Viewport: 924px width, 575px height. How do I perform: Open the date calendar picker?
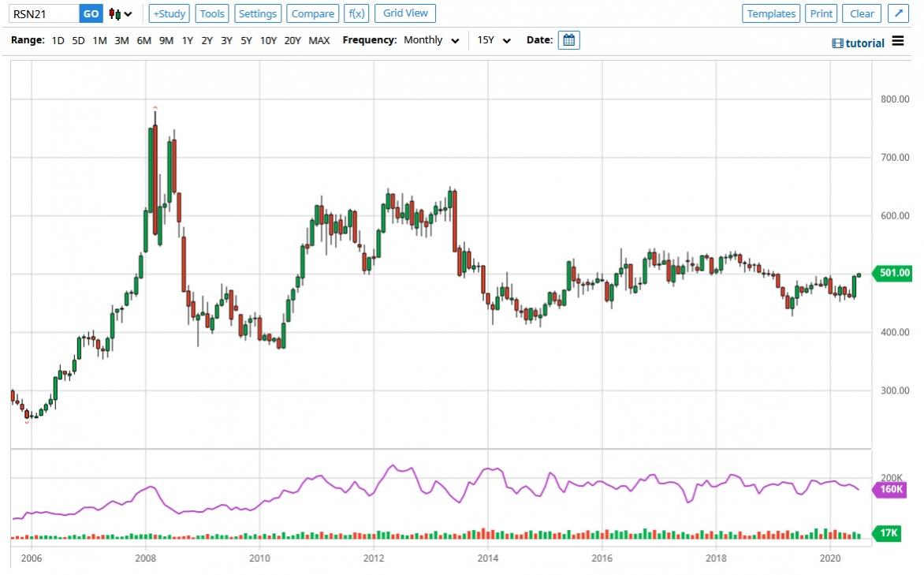pyautogui.click(x=568, y=40)
